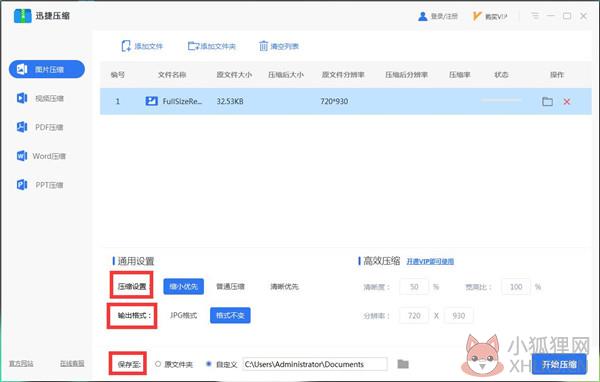
Task: Choose 缩小优先 compression mode
Action: pos(184,286)
